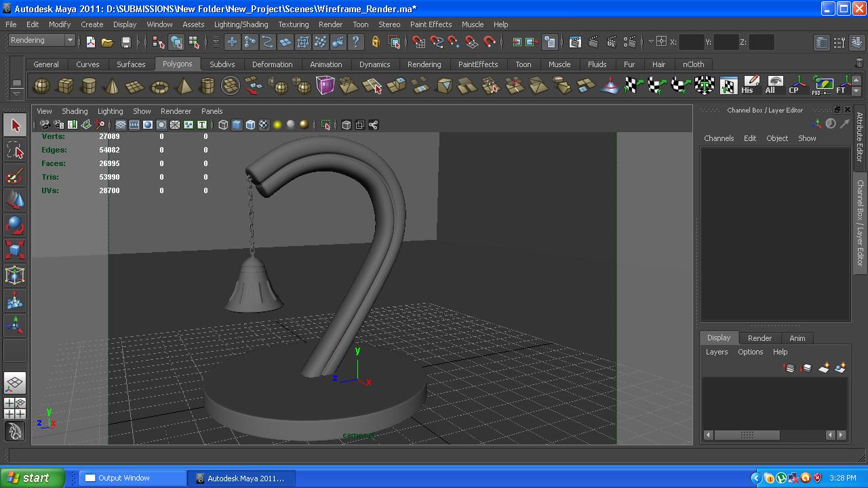The image size is (868, 488).
Task: Create a polygon sphere from Polygons shelf
Action: [41, 86]
